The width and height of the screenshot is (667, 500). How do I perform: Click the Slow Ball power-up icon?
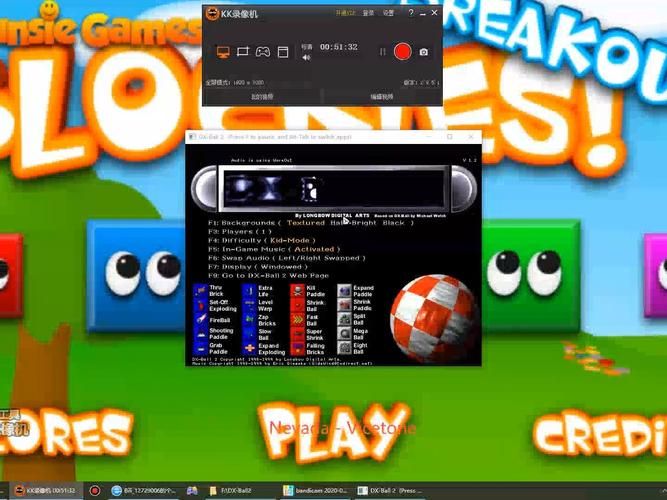pyautogui.click(x=250, y=334)
